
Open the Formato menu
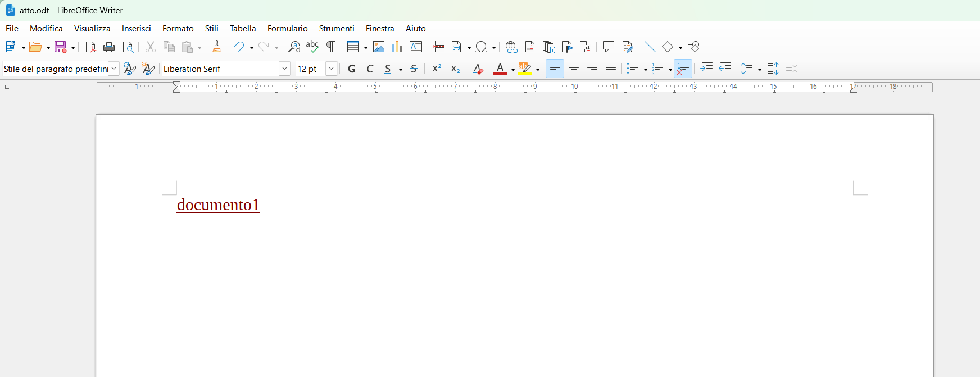pos(178,29)
